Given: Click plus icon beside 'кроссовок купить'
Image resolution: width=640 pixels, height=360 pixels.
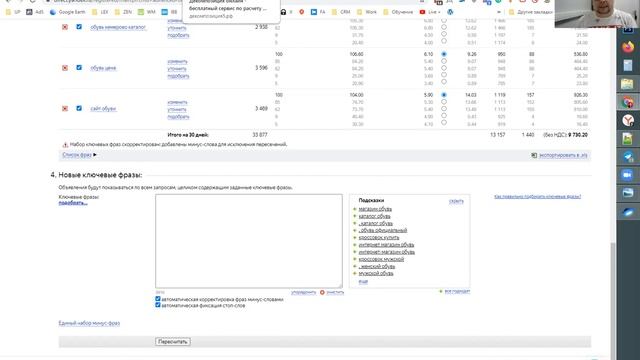Looking at the screenshot, I should point(355,238).
